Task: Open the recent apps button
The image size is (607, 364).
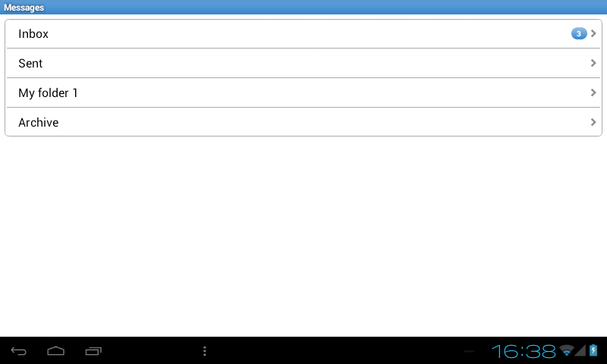Action: click(x=93, y=351)
